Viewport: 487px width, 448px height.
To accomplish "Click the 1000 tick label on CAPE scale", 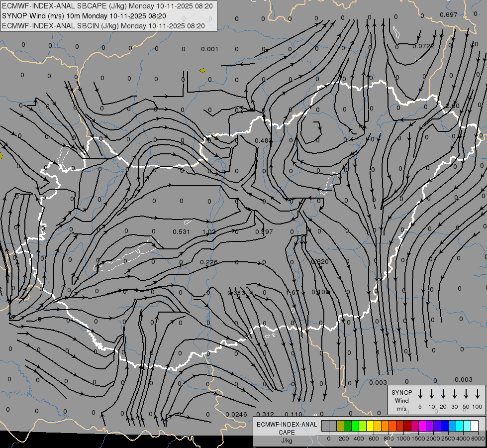I will 403,439.
